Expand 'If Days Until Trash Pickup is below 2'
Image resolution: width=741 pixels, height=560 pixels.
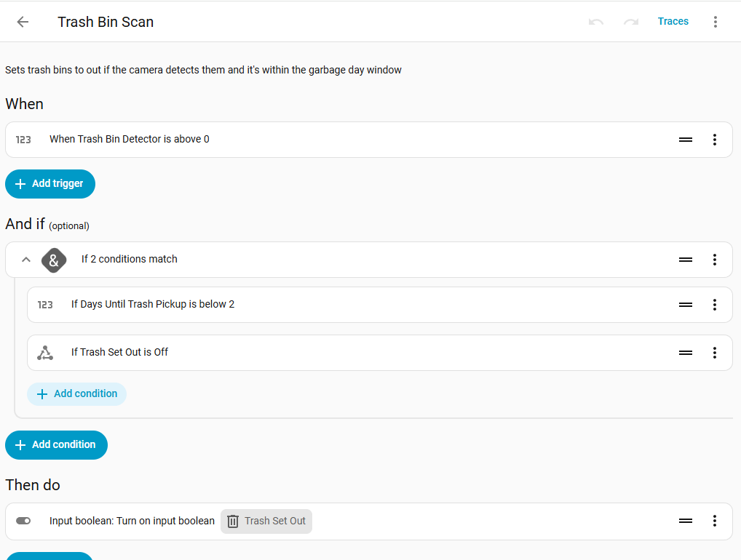point(380,305)
